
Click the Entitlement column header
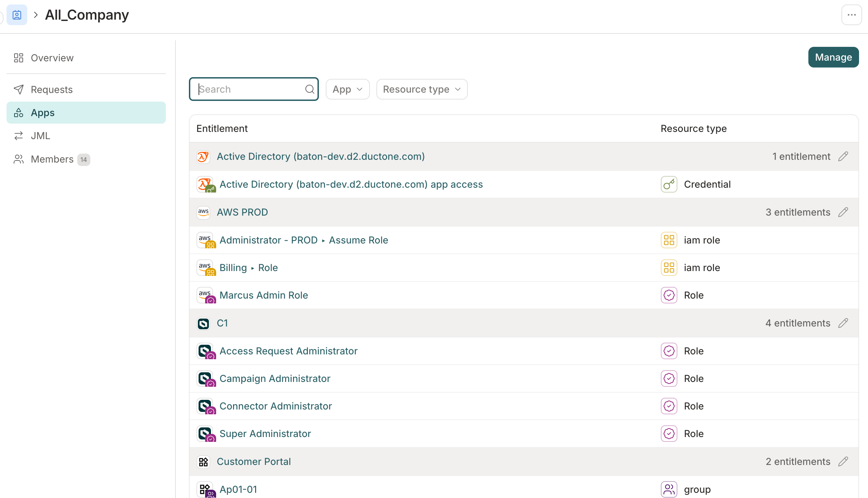pyautogui.click(x=222, y=128)
